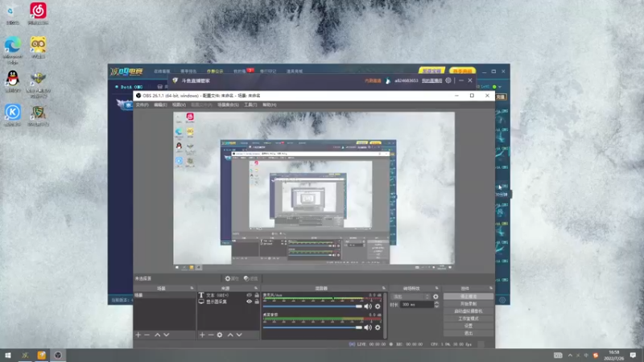Open the scene transition type dropdown
Viewport: 644px width, 362px height.
click(411, 296)
